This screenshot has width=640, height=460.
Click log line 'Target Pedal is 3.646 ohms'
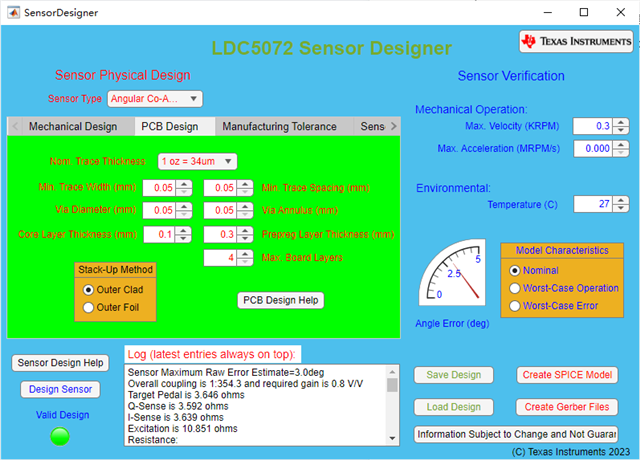[186, 395]
